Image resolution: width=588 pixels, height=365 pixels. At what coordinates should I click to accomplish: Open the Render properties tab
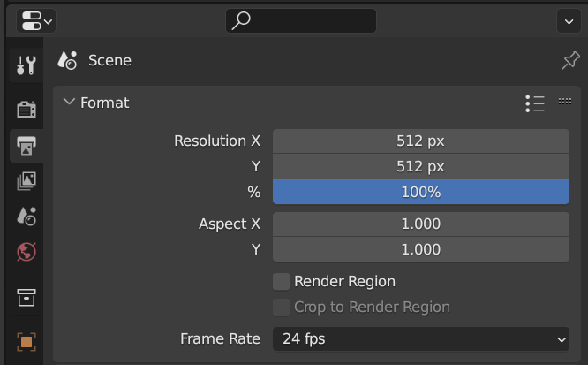(26, 110)
